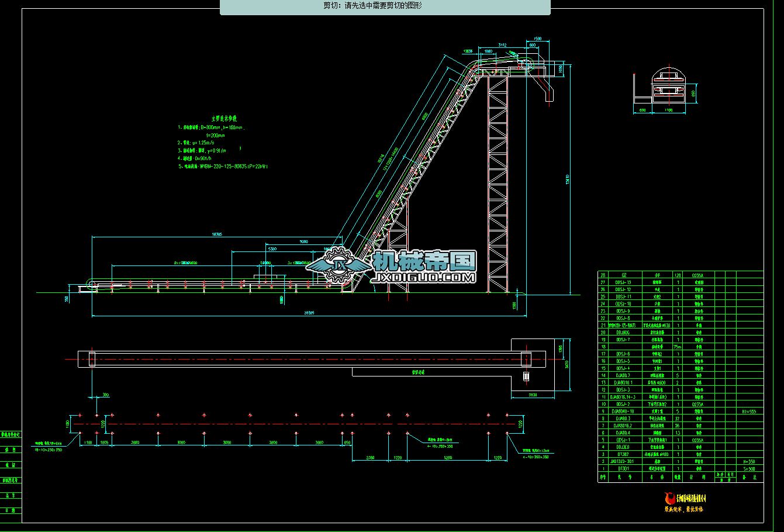This screenshot has width=784, height=532.
Task: Click the discharge chute at conveyor head
Action: (x=547, y=88)
